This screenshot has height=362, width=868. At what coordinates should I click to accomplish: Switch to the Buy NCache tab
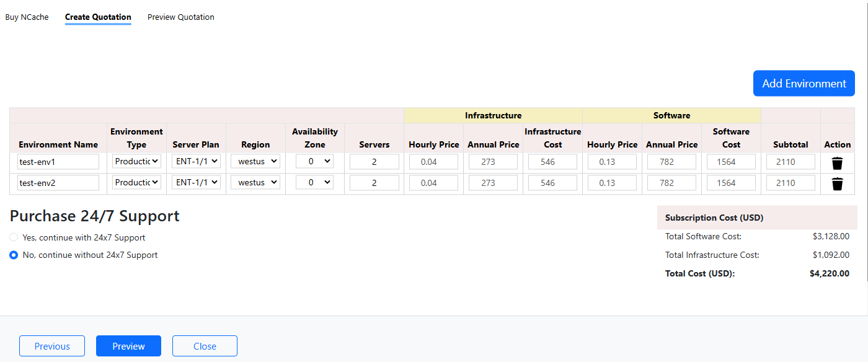pos(27,17)
